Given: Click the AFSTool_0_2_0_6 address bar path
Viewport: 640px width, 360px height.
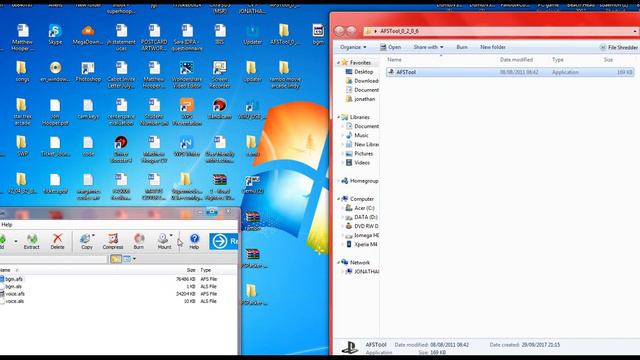Looking at the screenshot, I should tap(399, 31).
